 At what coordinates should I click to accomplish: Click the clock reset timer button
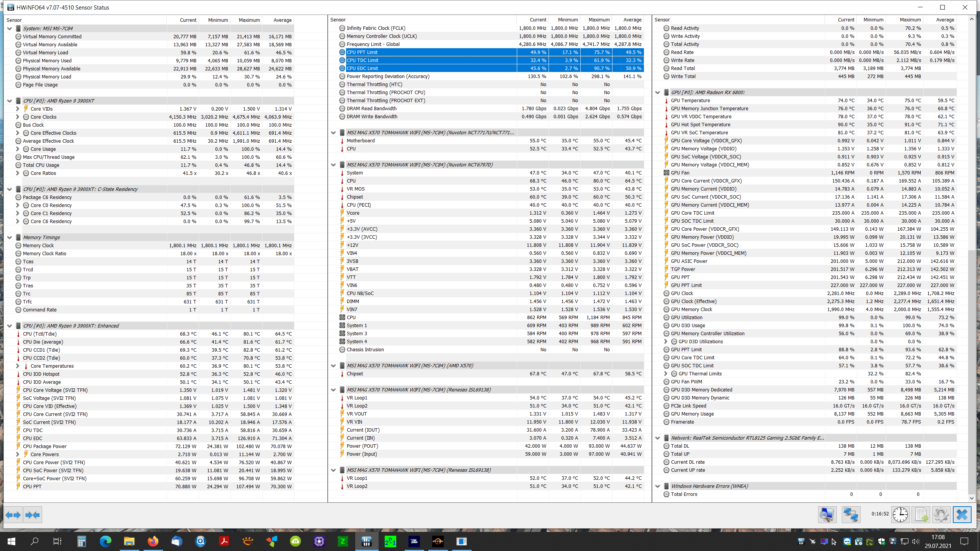900,515
